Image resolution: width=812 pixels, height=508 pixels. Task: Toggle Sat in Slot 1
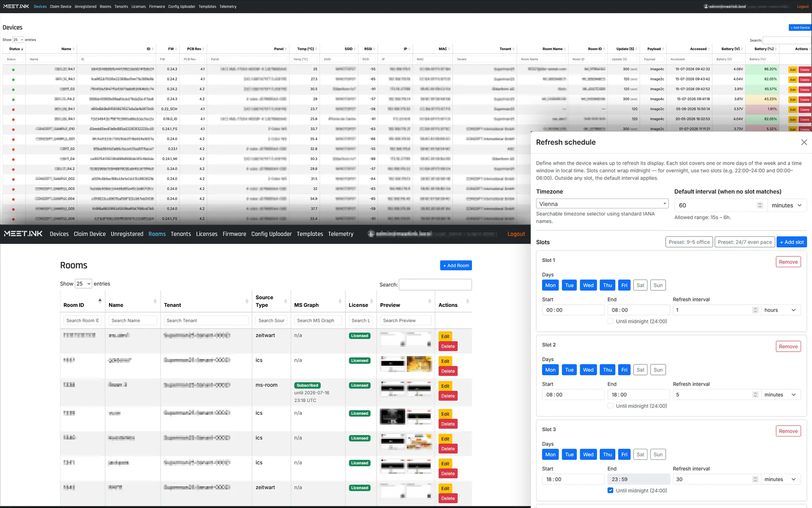[x=640, y=285]
